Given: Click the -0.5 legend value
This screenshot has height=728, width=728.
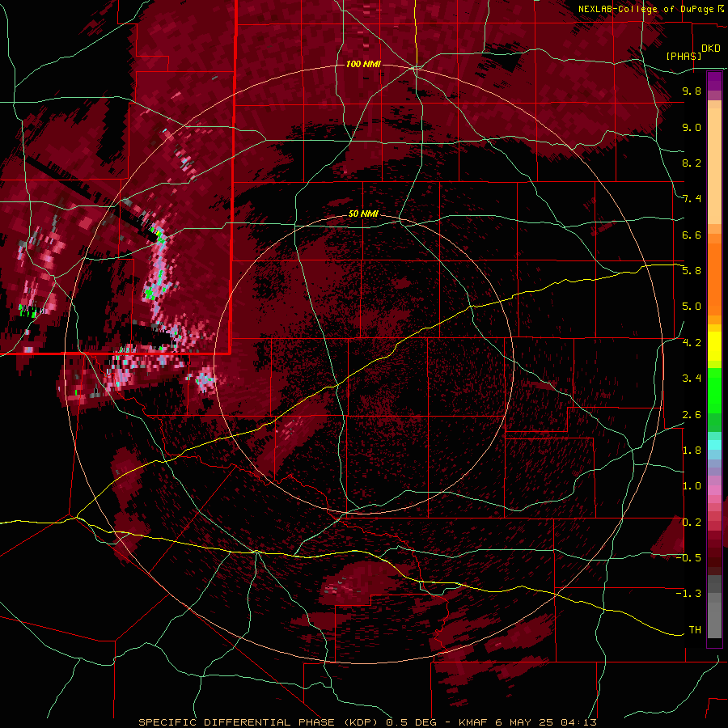Looking at the screenshot, I should point(688,558).
